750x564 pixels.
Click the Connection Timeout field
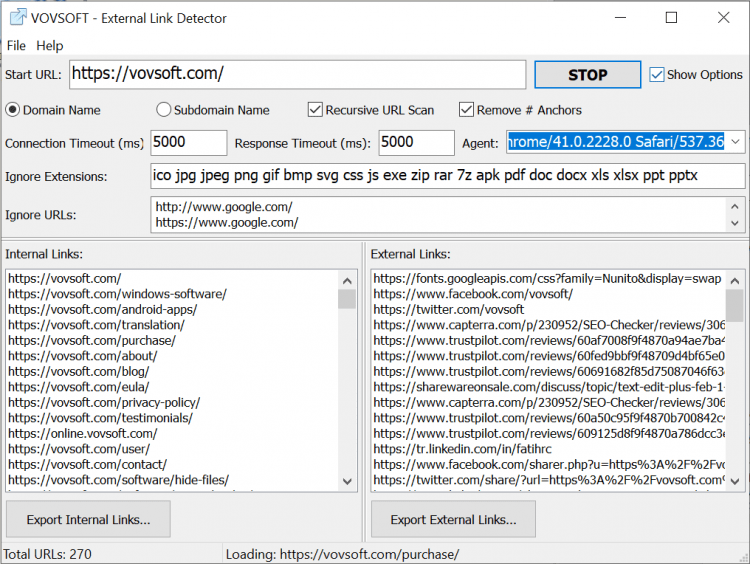188,143
